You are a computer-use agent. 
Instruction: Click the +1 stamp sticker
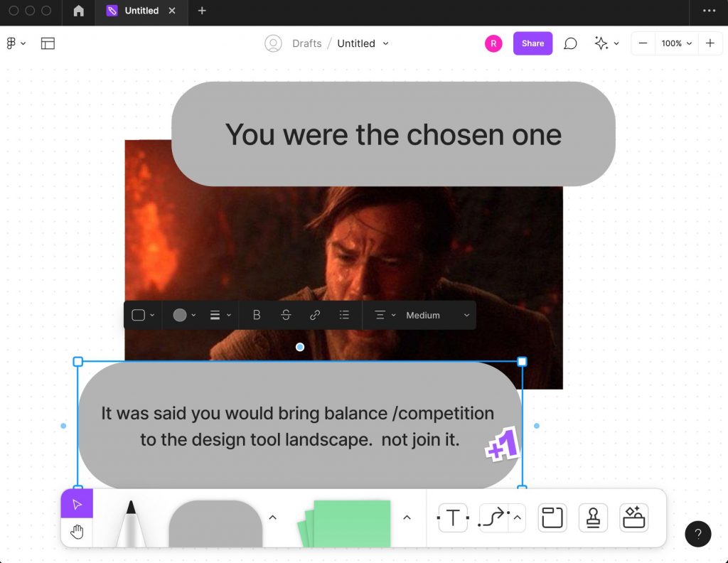coord(502,445)
